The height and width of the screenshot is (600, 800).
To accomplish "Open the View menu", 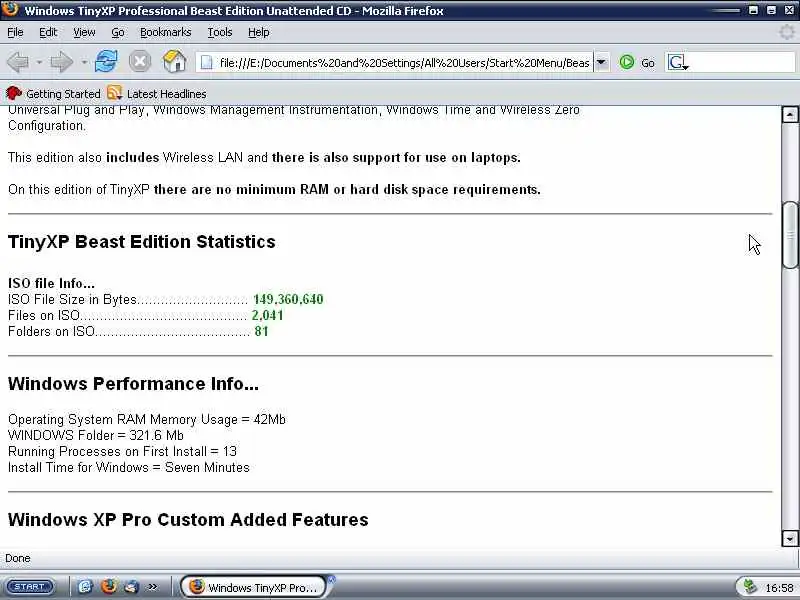I will tap(84, 32).
